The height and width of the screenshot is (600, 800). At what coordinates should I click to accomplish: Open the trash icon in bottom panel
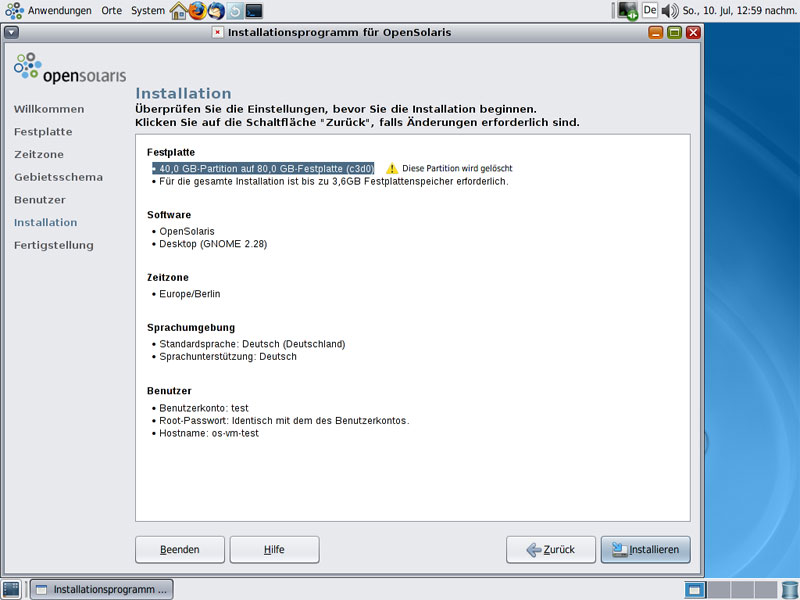point(787,589)
